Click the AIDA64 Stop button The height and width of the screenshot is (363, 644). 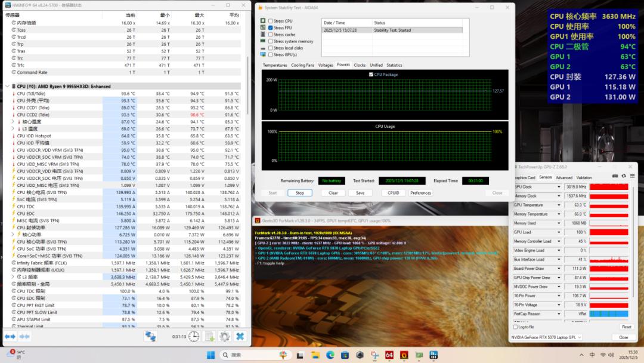300,193
